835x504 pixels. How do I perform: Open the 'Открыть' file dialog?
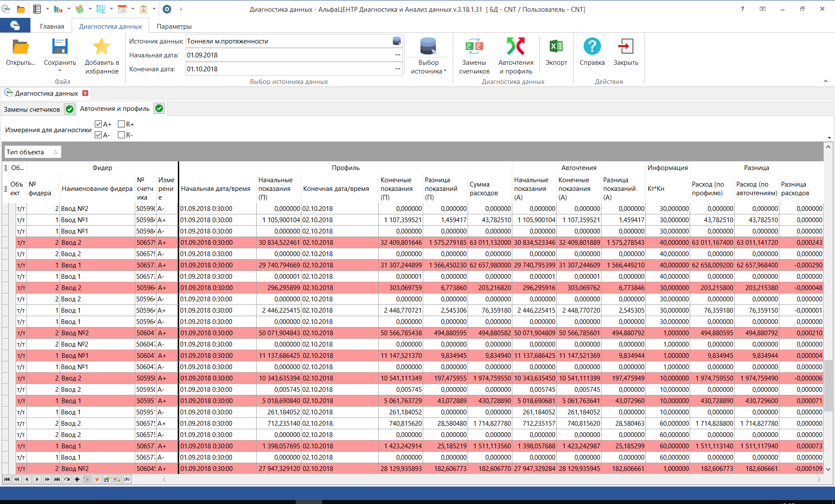point(20,52)
